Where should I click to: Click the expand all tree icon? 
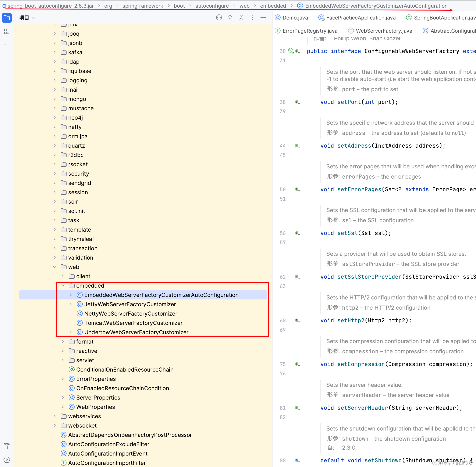230,17
